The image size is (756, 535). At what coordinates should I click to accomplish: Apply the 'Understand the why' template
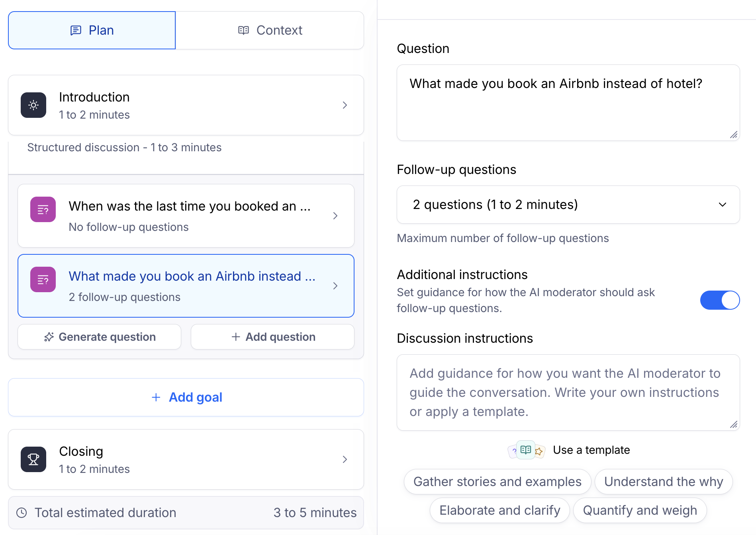(x=663, y=482)
